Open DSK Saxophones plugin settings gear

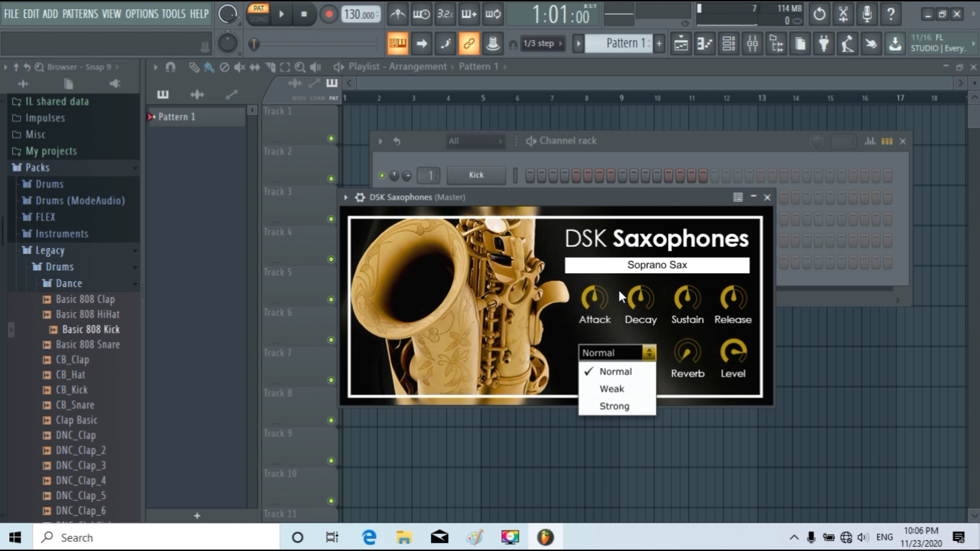(360, 197)
